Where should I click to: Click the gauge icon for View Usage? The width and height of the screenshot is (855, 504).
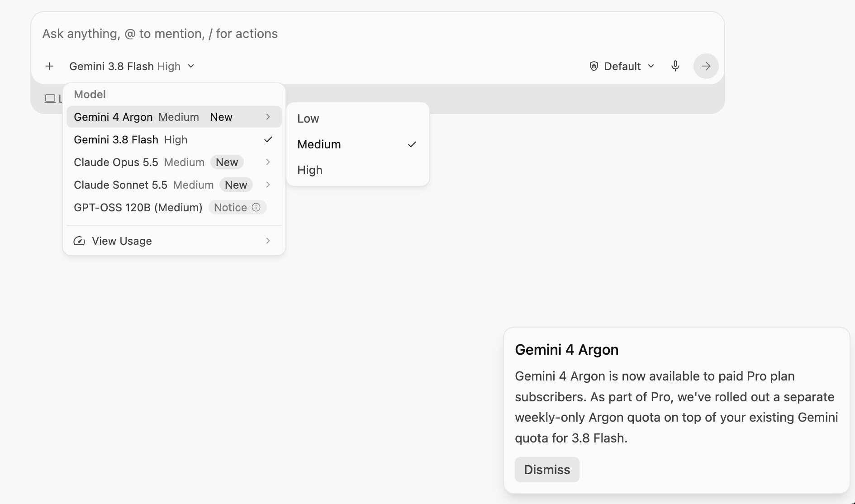click(x=79, y=241)
